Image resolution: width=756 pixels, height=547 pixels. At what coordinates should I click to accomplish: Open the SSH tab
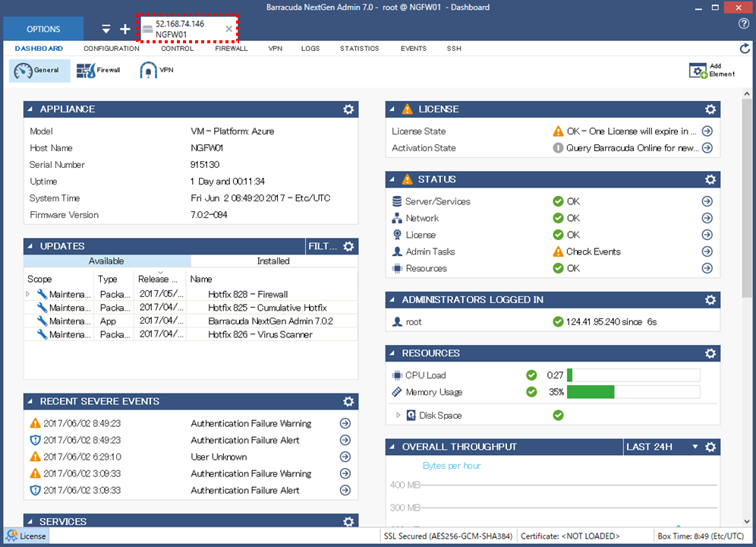click(454, 49)
